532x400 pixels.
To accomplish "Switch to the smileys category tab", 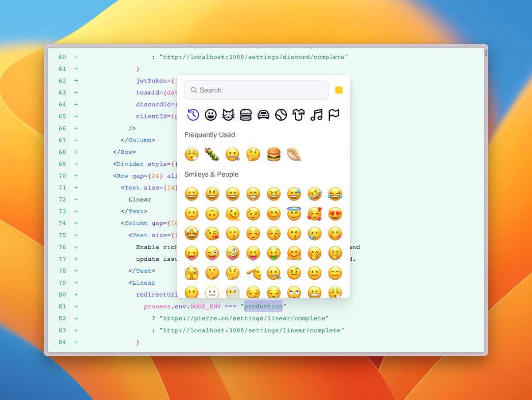I will (x=211, y=115).
